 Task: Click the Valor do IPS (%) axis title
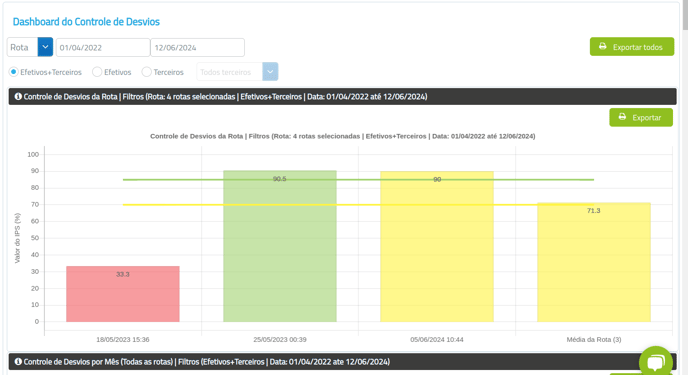(x=18, y=238)
